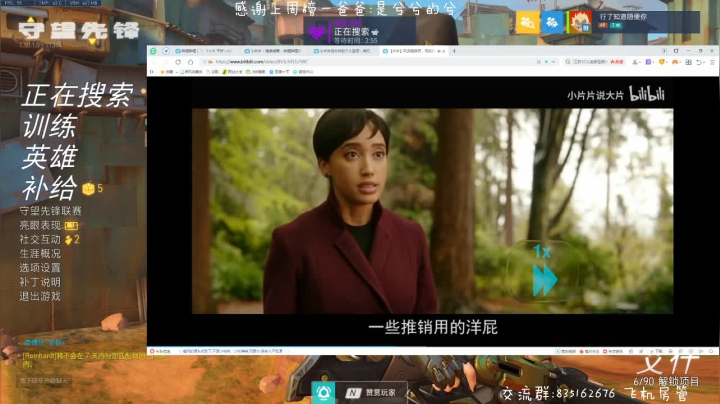Open the scissors screenshot tool icon
The image size is (720, 404).
click(x=635, y=62)
